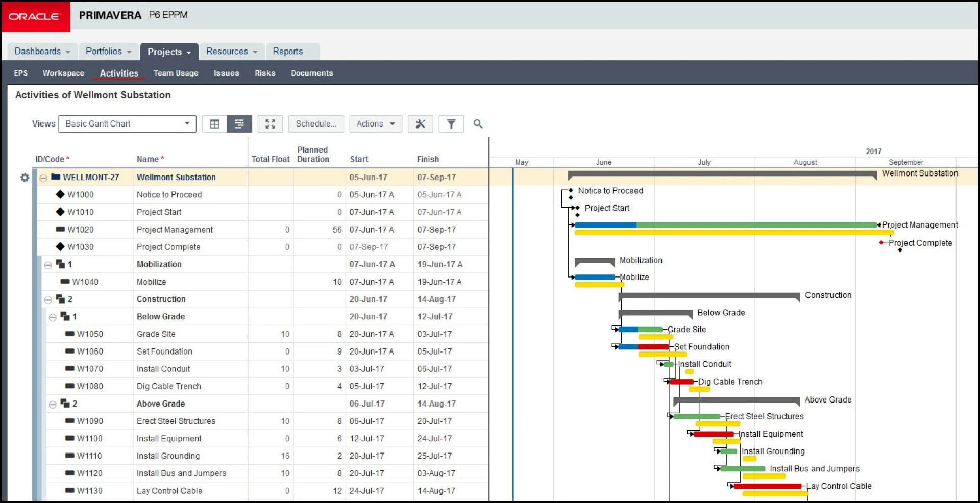
Task: Click the gear icon beside WELLMONT-27
Action: pyautogui.click(x=24, y=178)
